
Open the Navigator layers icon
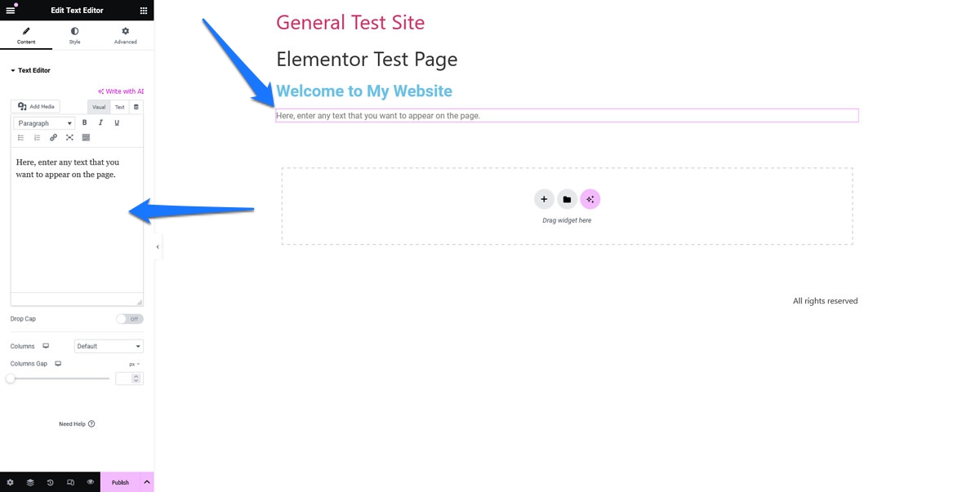(x=30, y=482)
